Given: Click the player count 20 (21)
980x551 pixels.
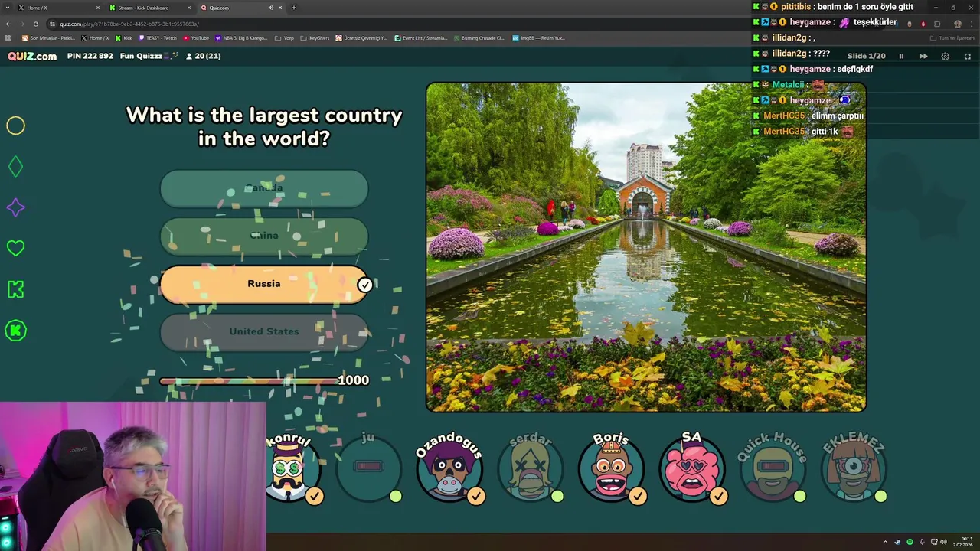Looking at the screenshot, I should [204, 56].
